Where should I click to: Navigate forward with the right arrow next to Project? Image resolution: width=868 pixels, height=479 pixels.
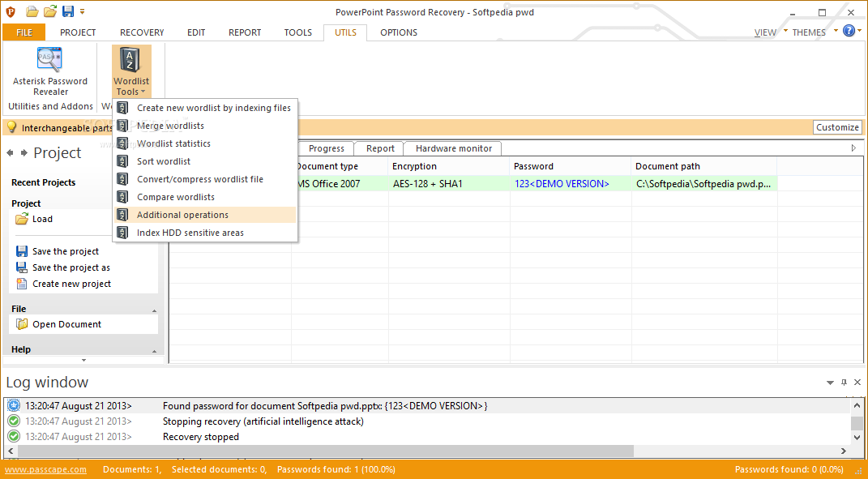pyautogui.click(x=24, y=153)
